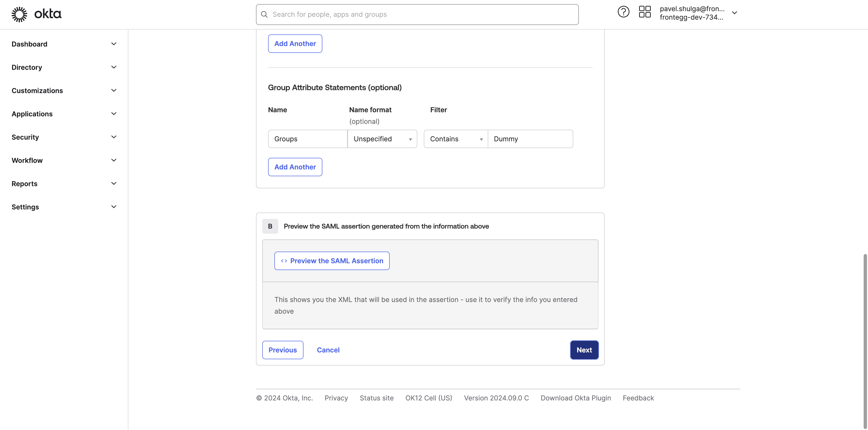The width and height of the screenshot is (868, 430).
Task: Focus the people, apps and groups search box
Action: coord(417,15)
